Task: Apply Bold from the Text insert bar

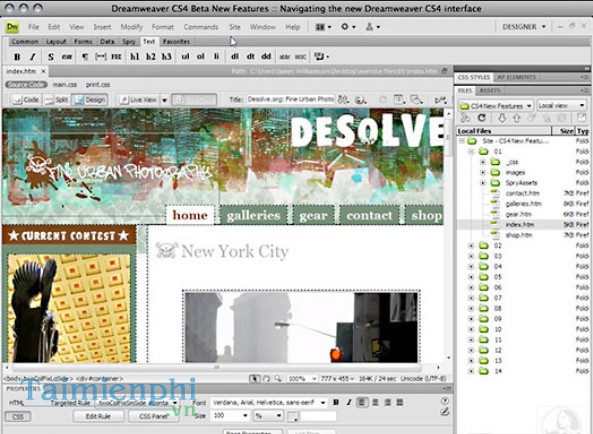Action: coord(17,57)
